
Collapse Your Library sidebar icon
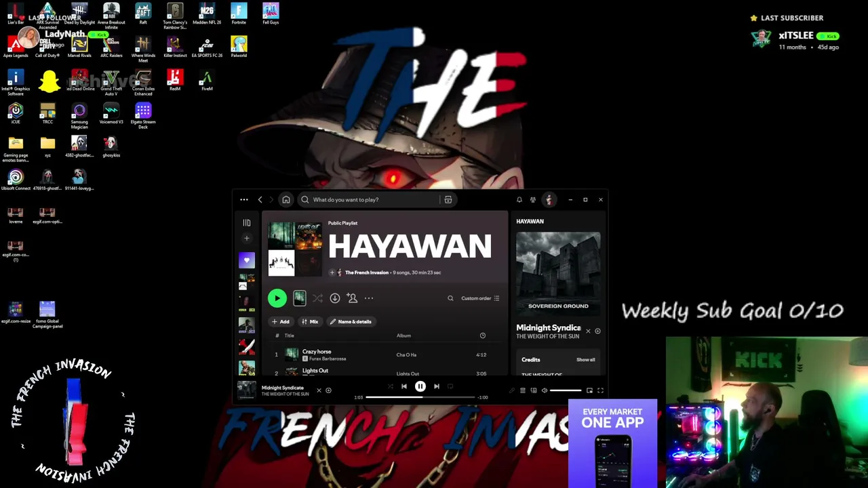(x=247, y=222)
